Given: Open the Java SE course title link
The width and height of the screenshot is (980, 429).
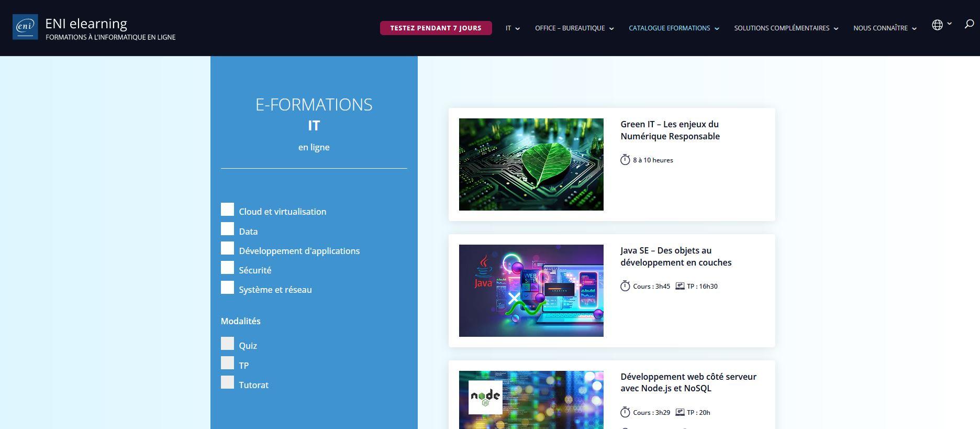Looking at the screenshot, I should coord(676,256).
